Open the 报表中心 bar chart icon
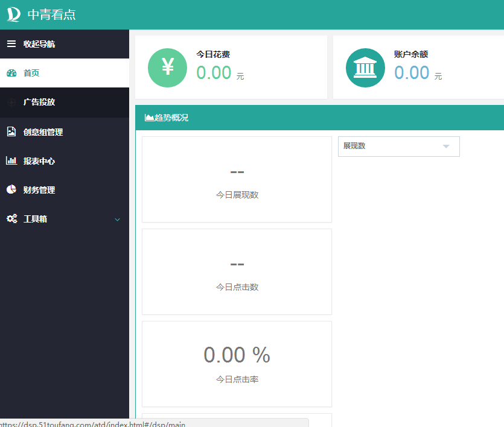 point(11,160)
